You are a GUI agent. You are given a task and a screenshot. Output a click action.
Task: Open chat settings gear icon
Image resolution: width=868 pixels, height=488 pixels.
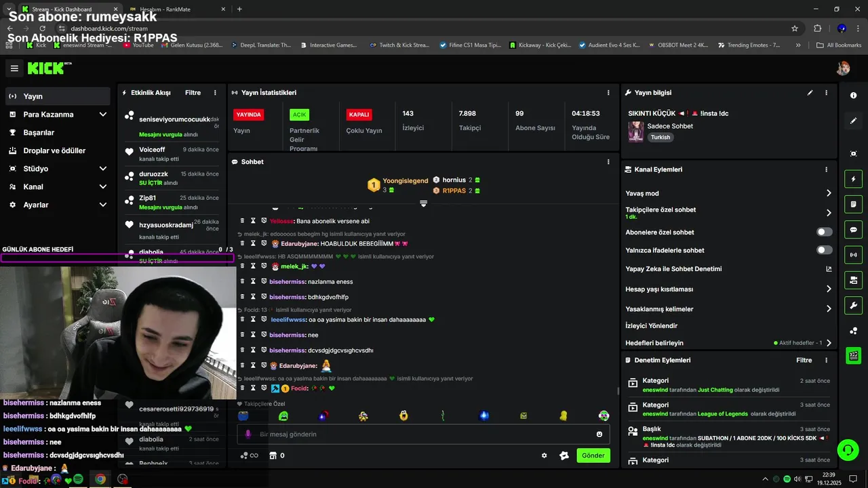click(544, 455)
